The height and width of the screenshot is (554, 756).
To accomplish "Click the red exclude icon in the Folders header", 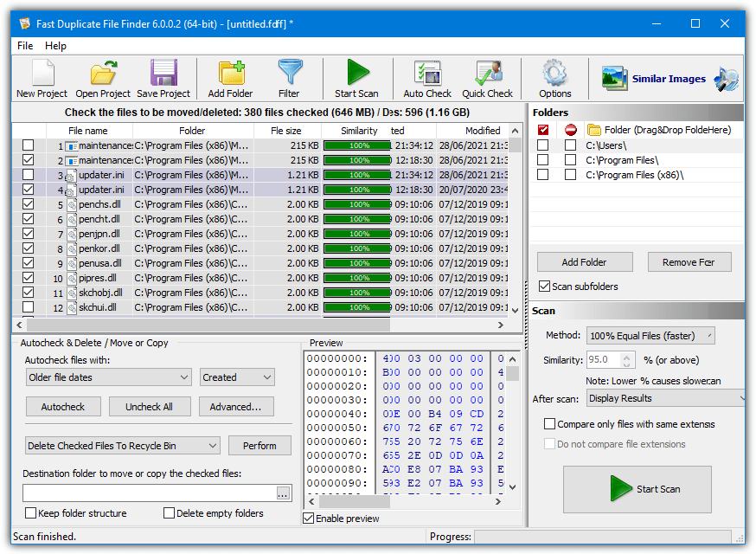I will (x=571, y=130).
